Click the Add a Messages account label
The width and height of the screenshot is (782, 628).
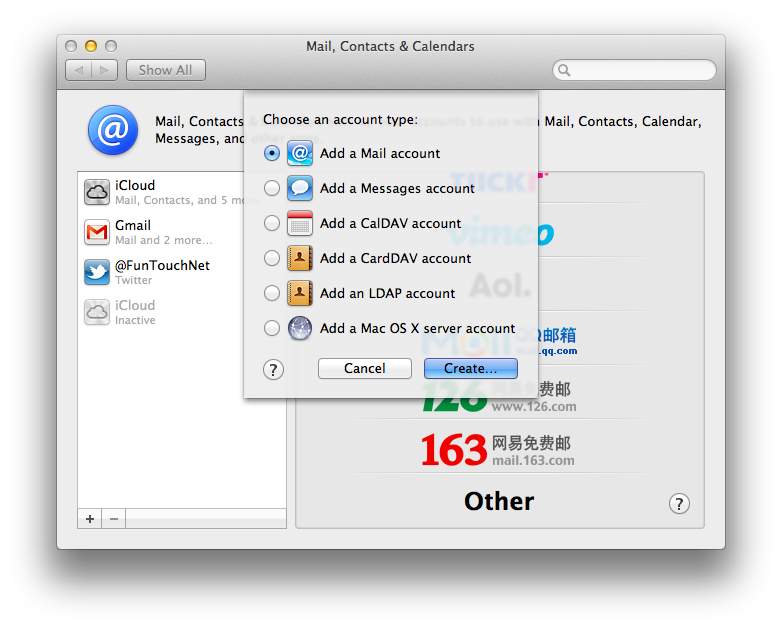pos(397,188)
